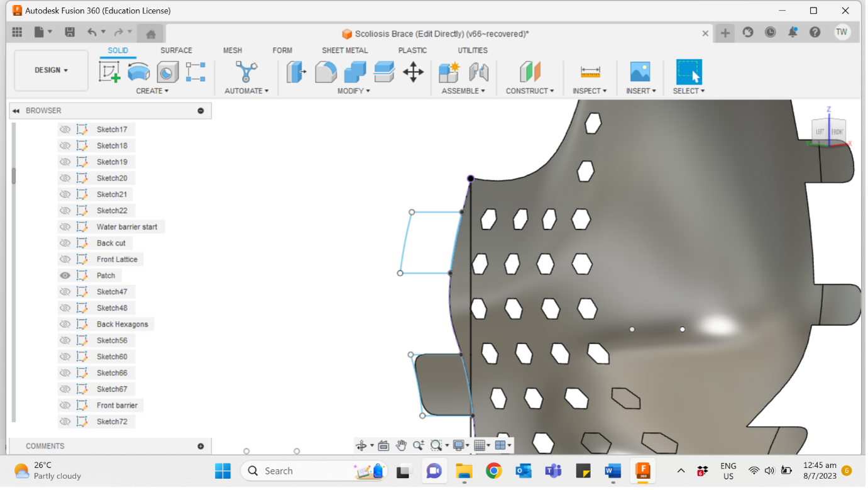Open the DESIGN workspace dropdown
Screen dimensions: 868x490
tap(51, 70)
